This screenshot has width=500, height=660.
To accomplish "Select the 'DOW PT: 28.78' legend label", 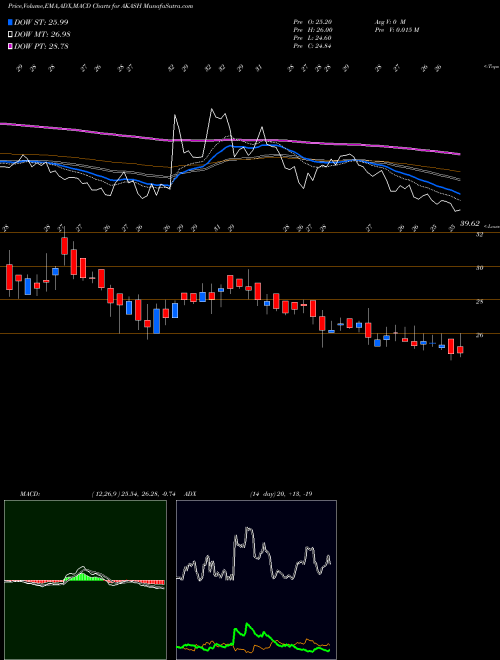I will point(41,46).
